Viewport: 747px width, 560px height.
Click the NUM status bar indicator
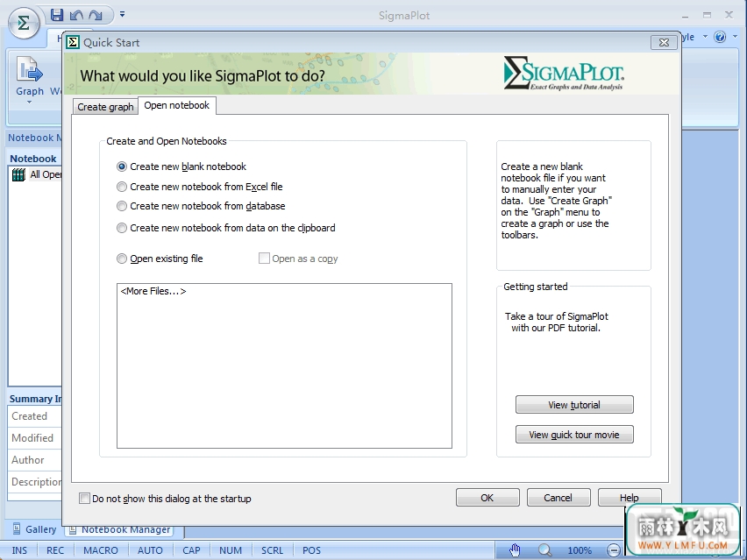point(231,550)
